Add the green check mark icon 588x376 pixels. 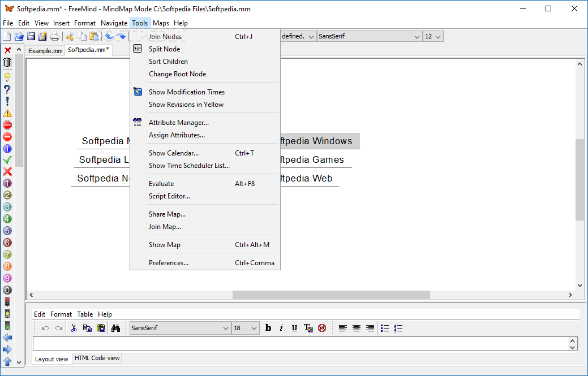[7, 160]
